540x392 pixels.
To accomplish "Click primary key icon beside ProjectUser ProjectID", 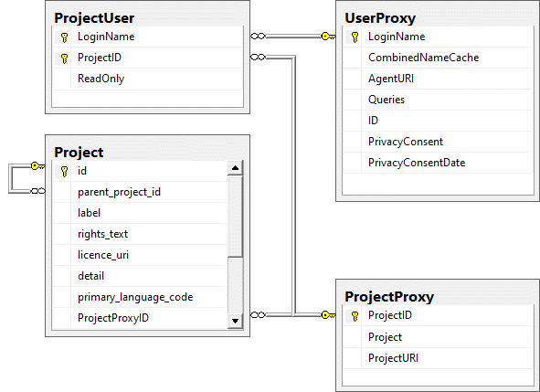I will (x=64, y=58).
